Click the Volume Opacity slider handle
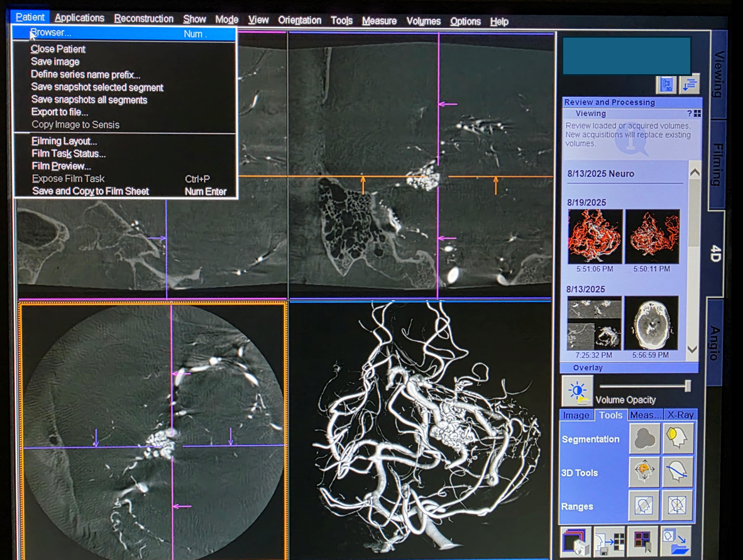The image size is (743, 560). tap(688, 386)
